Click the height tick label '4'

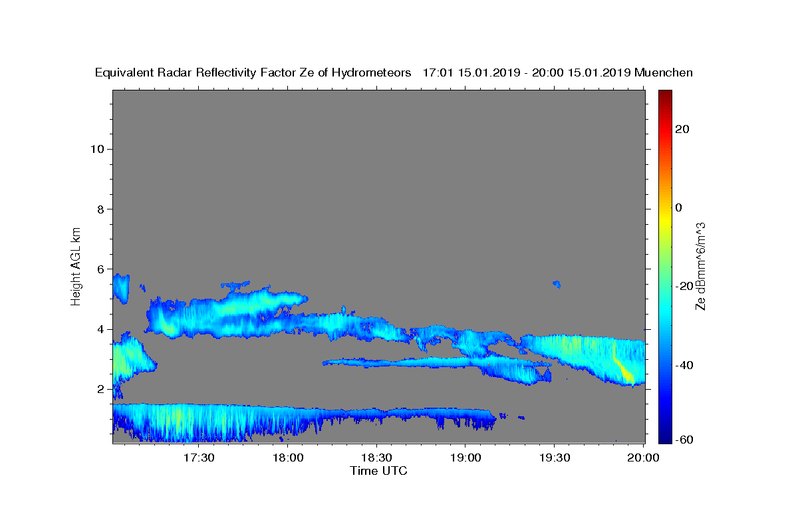tap(100, 329)
